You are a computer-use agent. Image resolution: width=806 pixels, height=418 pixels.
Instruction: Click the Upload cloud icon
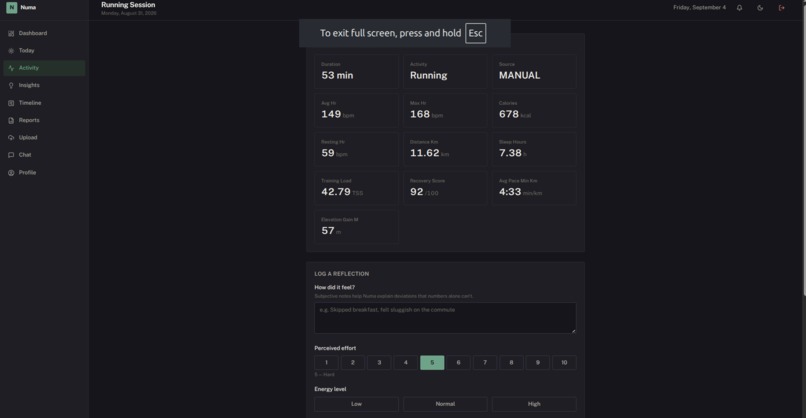(x=11, y=138)
